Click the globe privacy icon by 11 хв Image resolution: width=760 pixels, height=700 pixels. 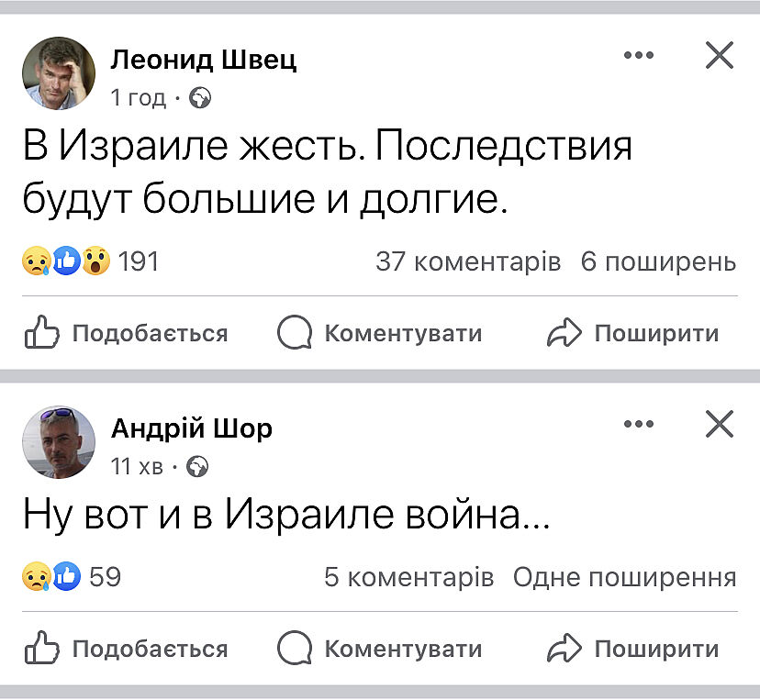(197, 467)
